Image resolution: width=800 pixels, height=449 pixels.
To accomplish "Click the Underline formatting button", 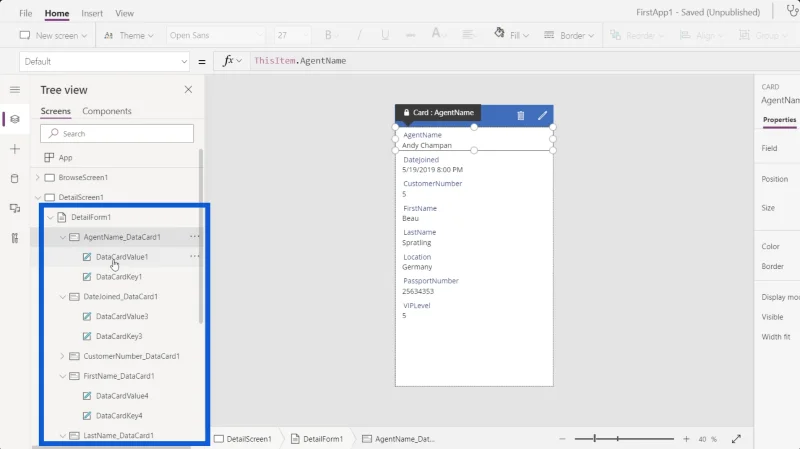I will pos(385,35).
